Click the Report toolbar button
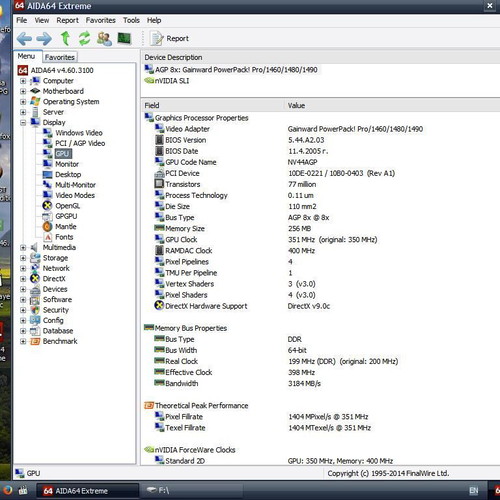500x500 pixels. tap(169, 39)
